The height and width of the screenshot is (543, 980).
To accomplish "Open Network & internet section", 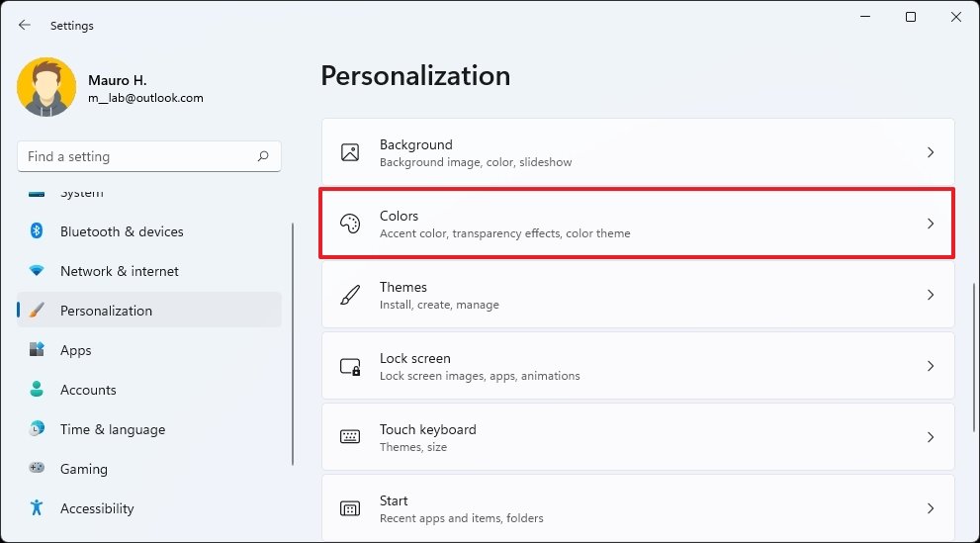I will click(x=148, y=271).
